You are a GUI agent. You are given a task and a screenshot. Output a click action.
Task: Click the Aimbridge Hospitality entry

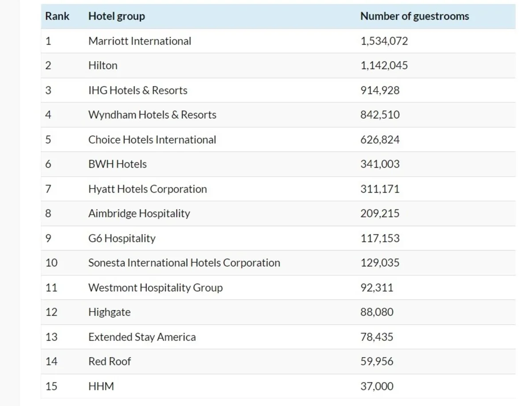tap(139, 213)
